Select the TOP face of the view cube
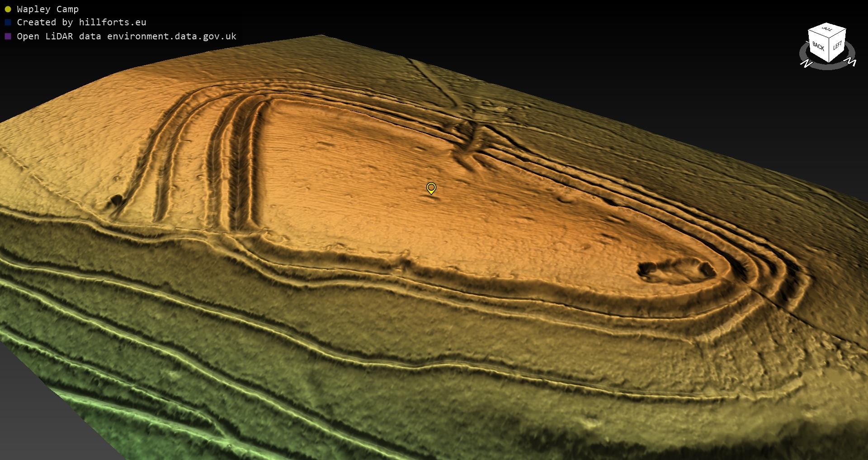 (827, 29)
